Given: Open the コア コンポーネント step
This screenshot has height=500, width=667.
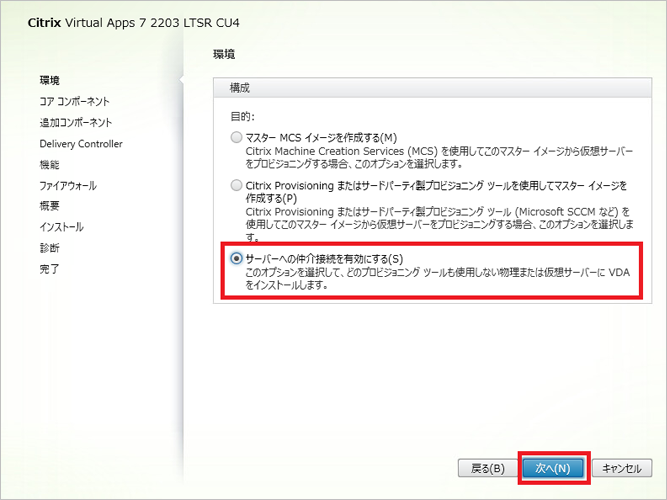Looking at the screenshot, I should 74,101.
